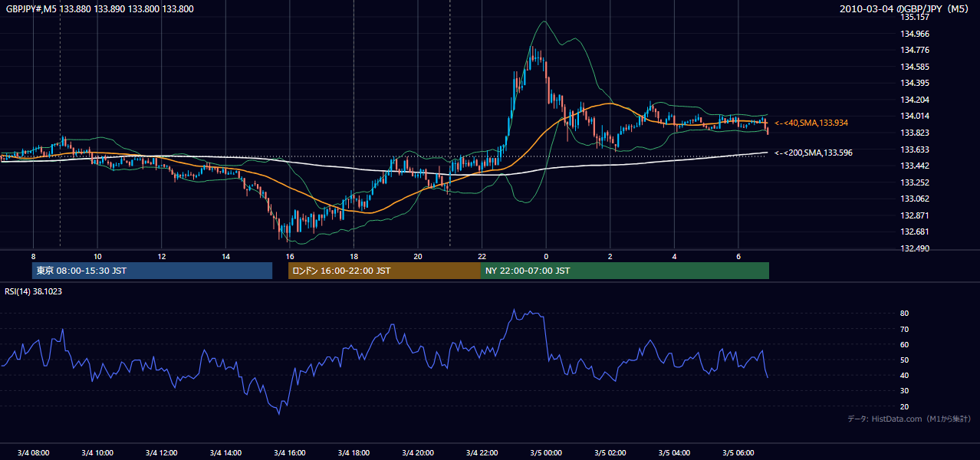The height and width of the screenshot is (460, 980).
Task: Click price axis label 133.252
Action: (915, 182)
